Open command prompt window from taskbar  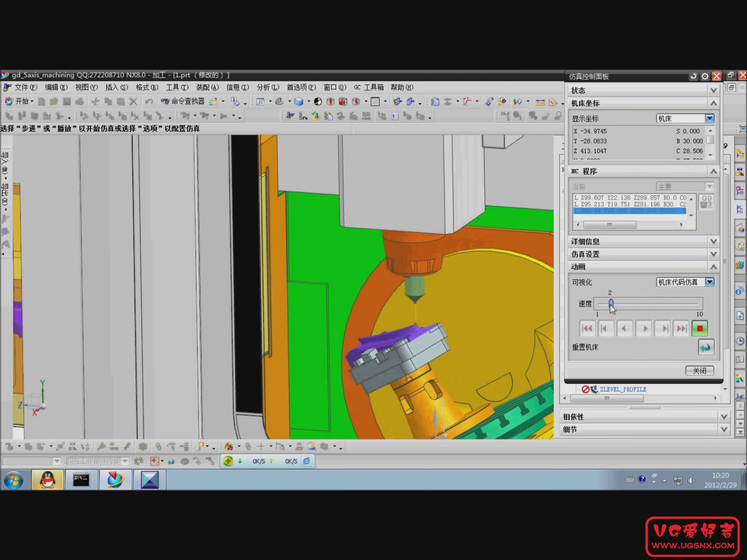click(81, 480)
